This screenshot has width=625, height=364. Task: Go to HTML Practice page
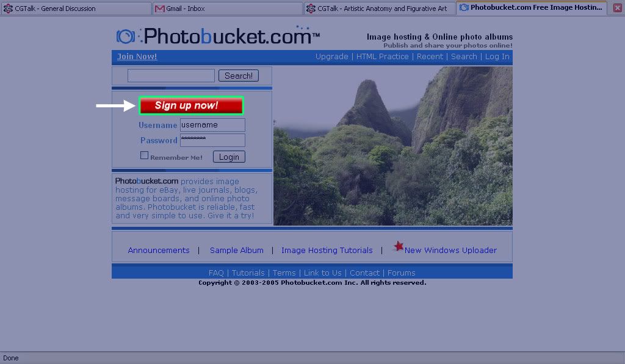[382, 57]
